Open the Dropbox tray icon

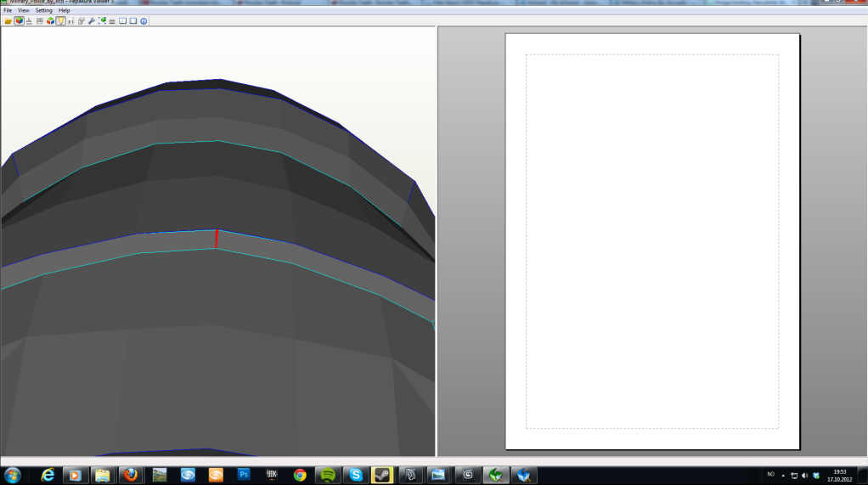[816, 476]
